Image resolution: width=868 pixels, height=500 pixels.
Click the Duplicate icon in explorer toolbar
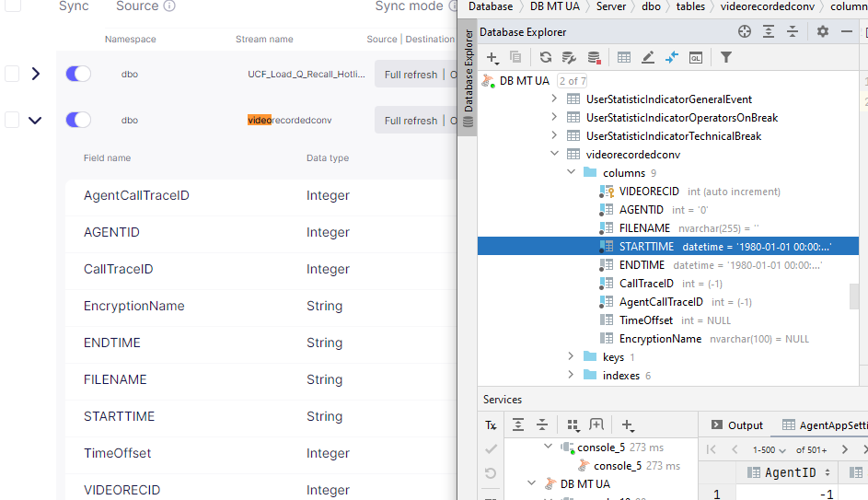coord(515,57)
